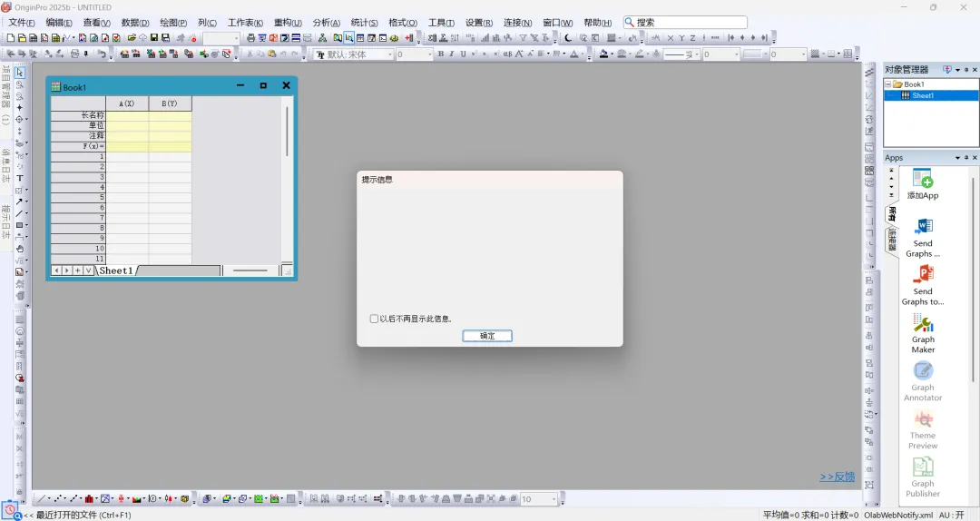980x521 pixels.
Task: Select the Sheet1 tab in Book1
Action: coord(116,270)
